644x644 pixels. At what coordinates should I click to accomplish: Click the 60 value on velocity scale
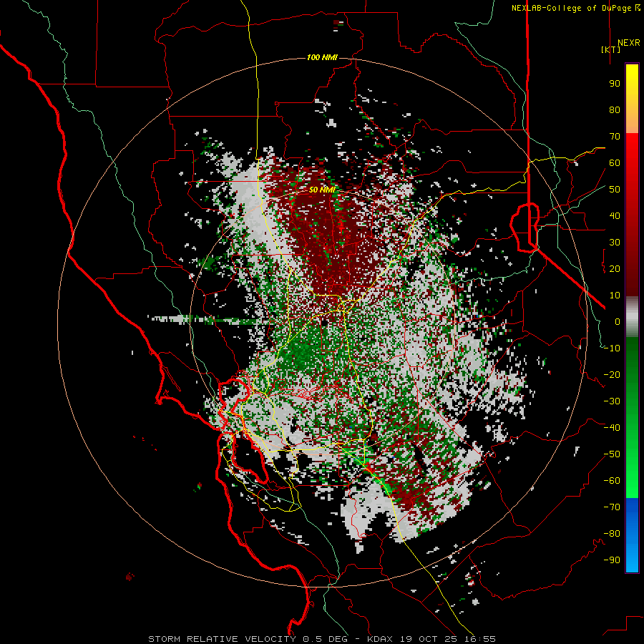[615, 163]
